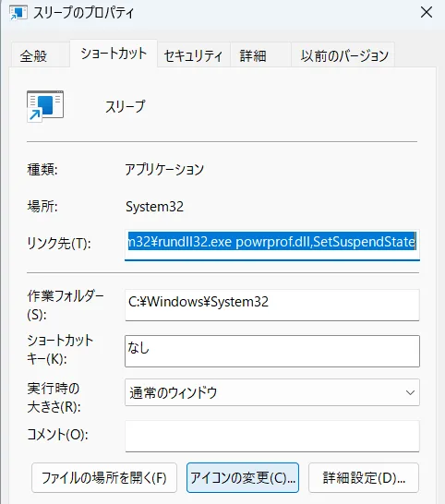Click the dropdown chevron beside 通常のウィンドウ
The image size is (445, 504).
410,392
